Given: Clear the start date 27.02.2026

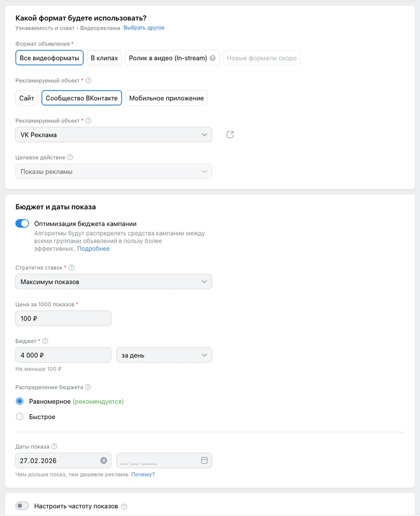Looking at the screenshot, I should pyautogui.click(x=104, y=460).
